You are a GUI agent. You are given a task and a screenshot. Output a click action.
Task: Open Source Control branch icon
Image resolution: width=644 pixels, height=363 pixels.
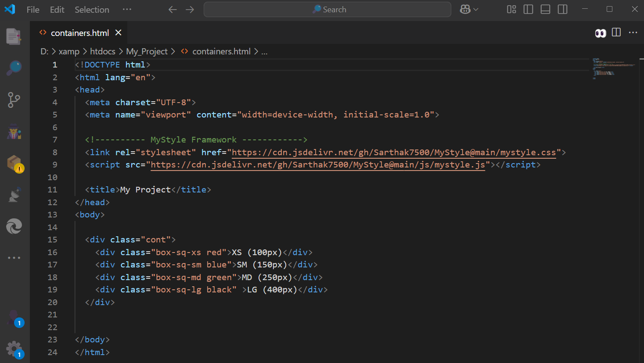14,100
